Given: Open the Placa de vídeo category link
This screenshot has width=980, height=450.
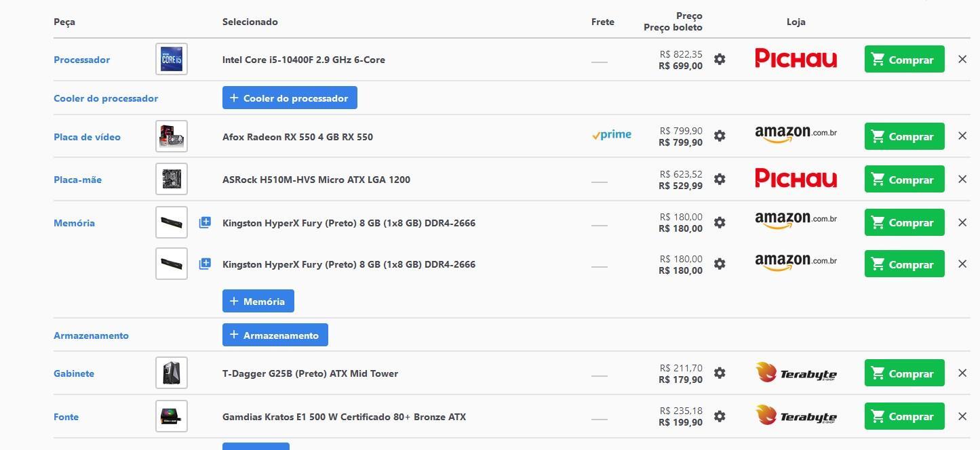Looking at the screenshot, I should point(87,137).
